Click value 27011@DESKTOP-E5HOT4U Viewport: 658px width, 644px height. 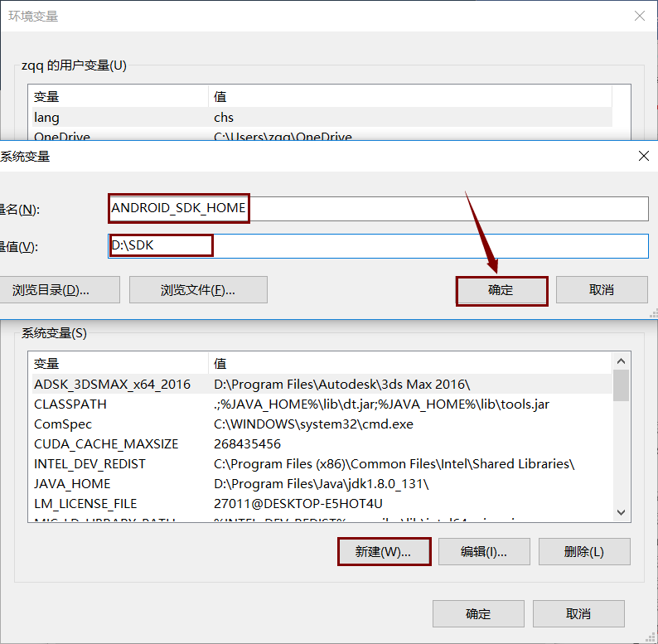(298, 504)
